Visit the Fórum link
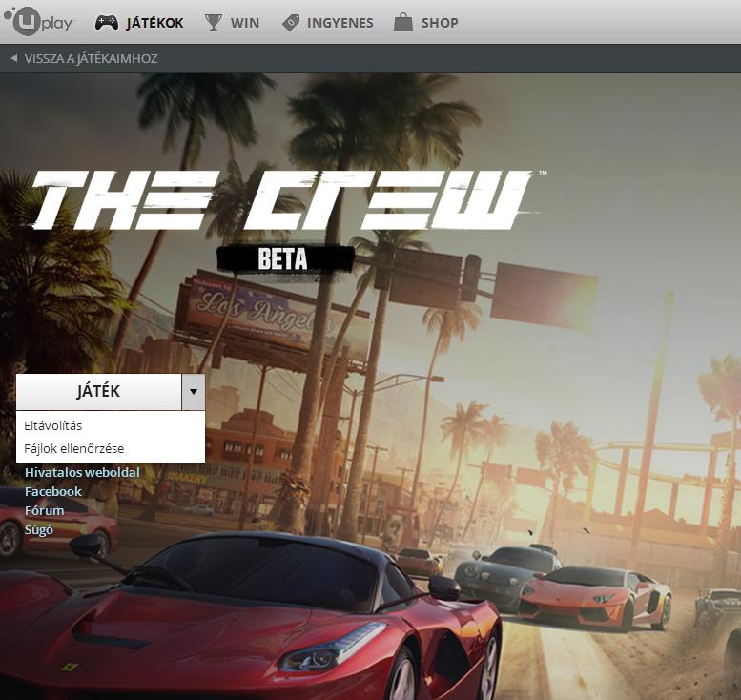This screenshot has height=700, width=741. point(45,510)
